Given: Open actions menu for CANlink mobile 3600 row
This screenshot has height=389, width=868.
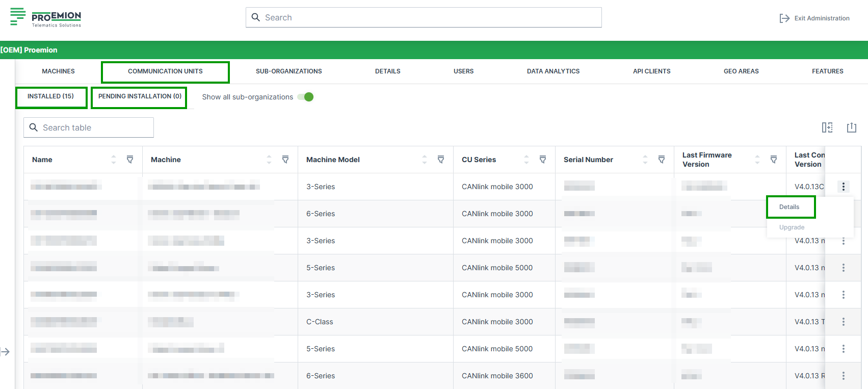Looking at the screenshot, I should click(843, 376).
